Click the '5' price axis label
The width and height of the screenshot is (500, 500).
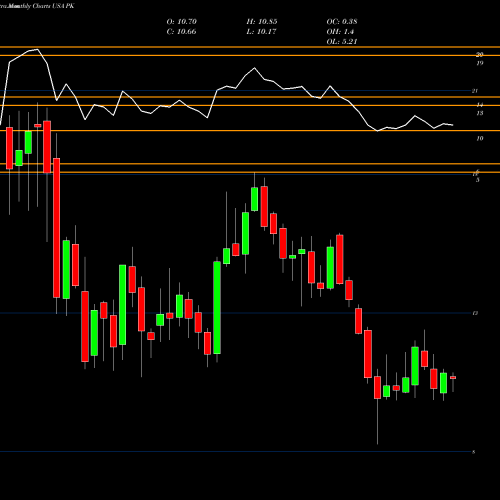pyautogui.click(x=478, y=180)
